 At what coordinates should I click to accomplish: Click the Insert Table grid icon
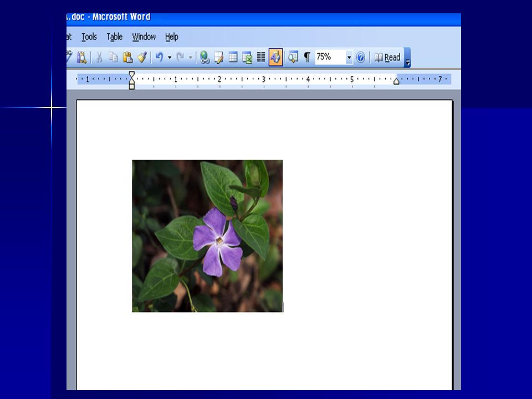click(x=233, y=57)
